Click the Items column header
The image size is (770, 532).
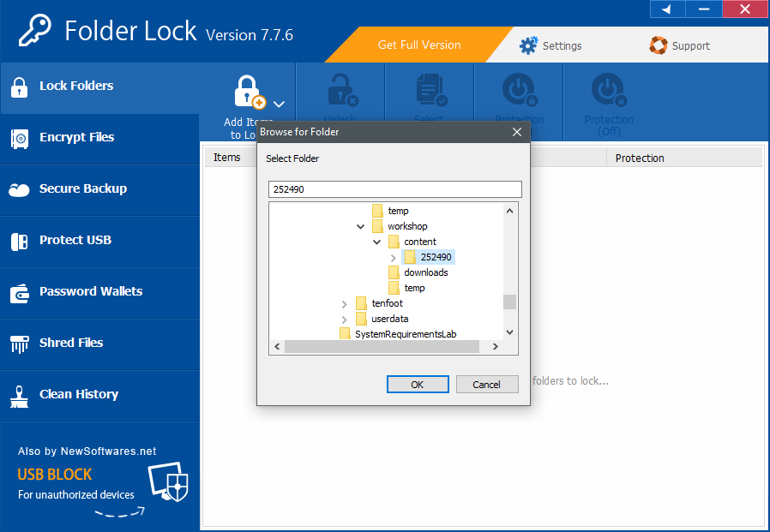(227, 158)
